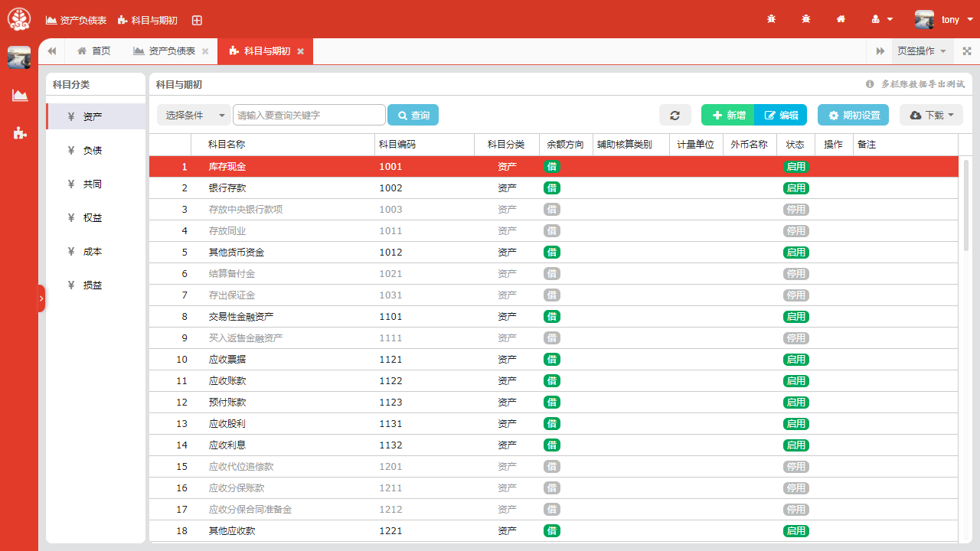The width and height of the screenshot is (980, 551).
Task: Click the 新增 button
Action: [727, 115]
